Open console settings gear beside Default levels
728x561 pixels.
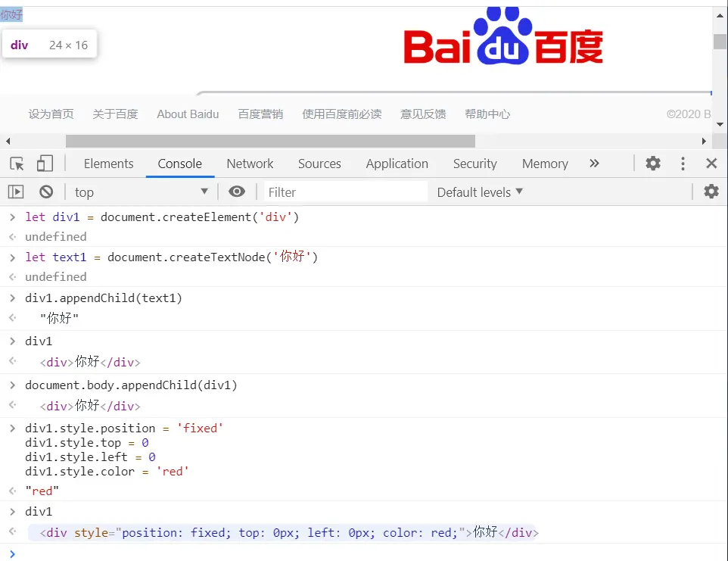[711, 192]
